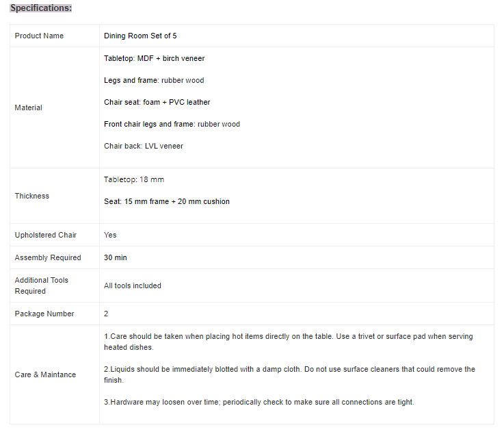This screenshot has height=432, width=504.
Task: Click the Seat 15 mm frame text
Action: (166, 201)
